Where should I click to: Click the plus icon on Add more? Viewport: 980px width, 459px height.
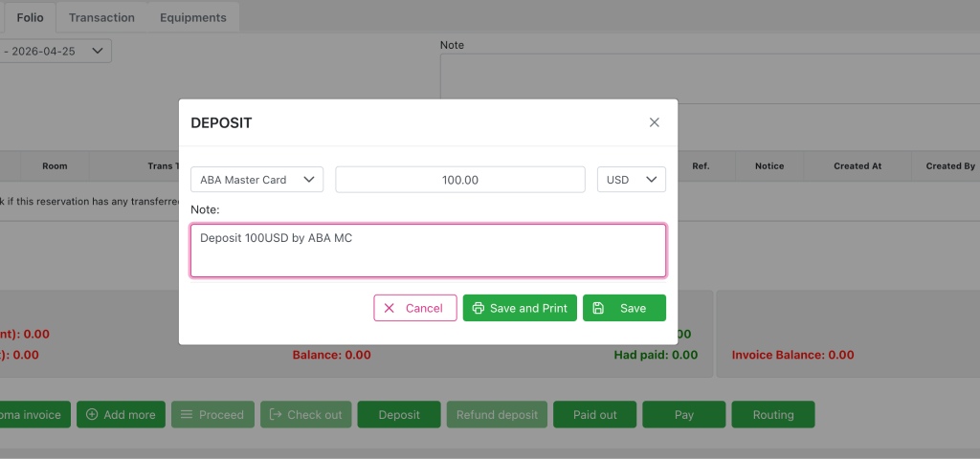pos(92,414)
